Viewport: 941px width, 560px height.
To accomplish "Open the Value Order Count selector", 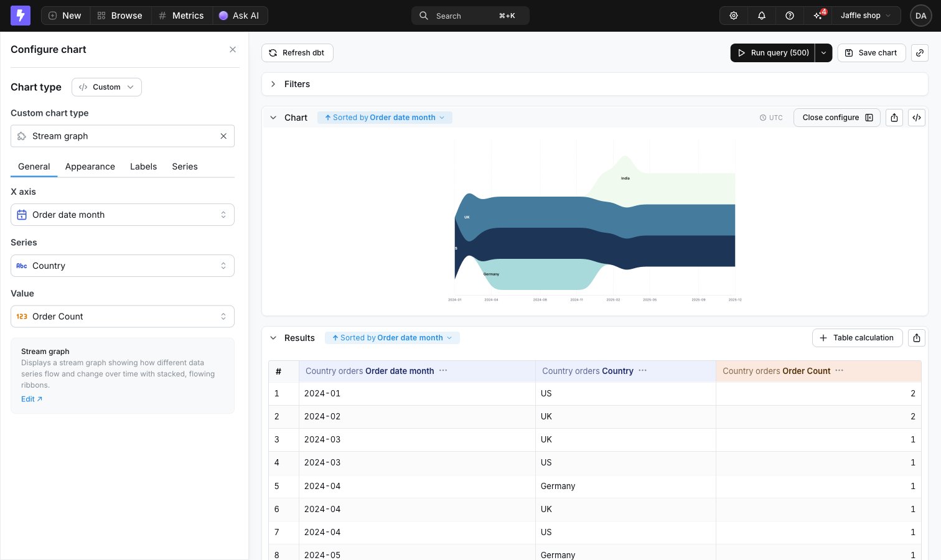I will pos(123,317).
